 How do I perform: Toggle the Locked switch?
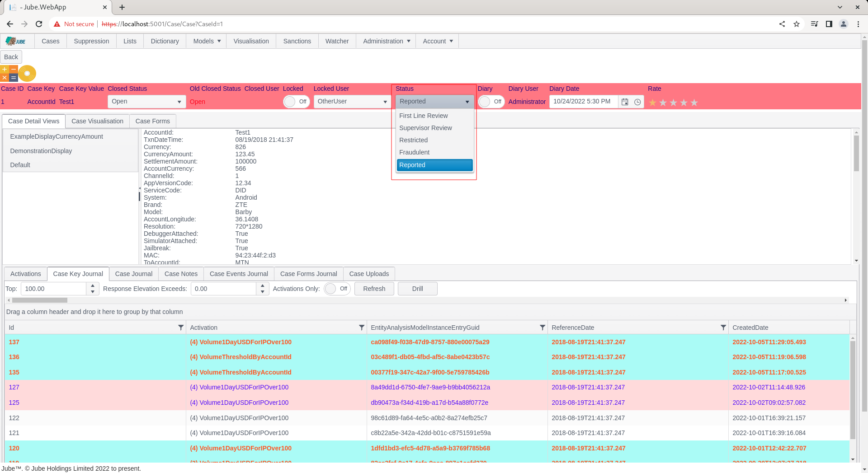[x=297, y=102]
